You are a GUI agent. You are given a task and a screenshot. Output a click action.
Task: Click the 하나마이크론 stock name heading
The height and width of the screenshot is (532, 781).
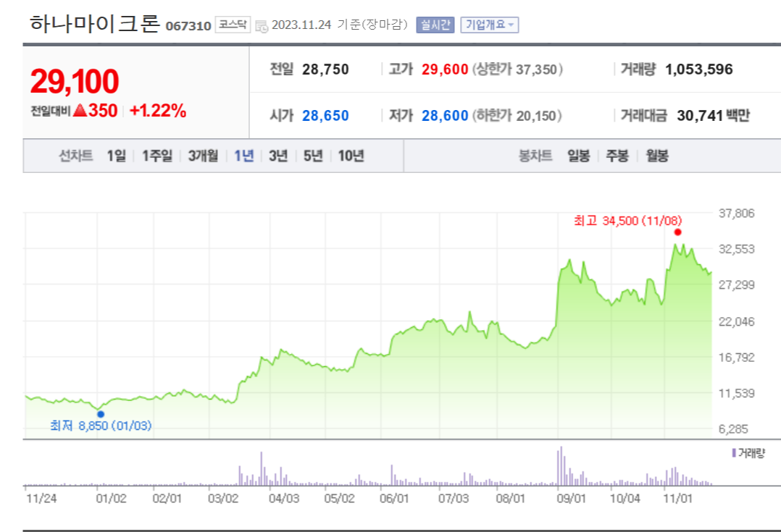pos(95,23)
